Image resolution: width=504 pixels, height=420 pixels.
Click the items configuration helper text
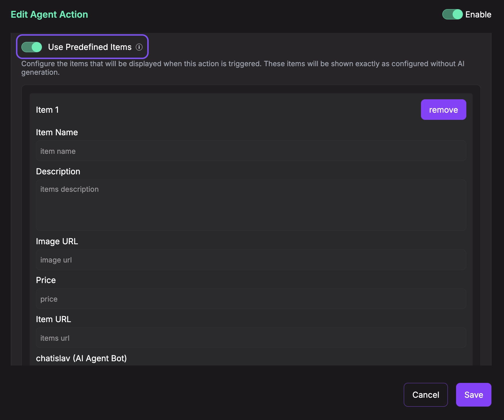tap(243, 68)
